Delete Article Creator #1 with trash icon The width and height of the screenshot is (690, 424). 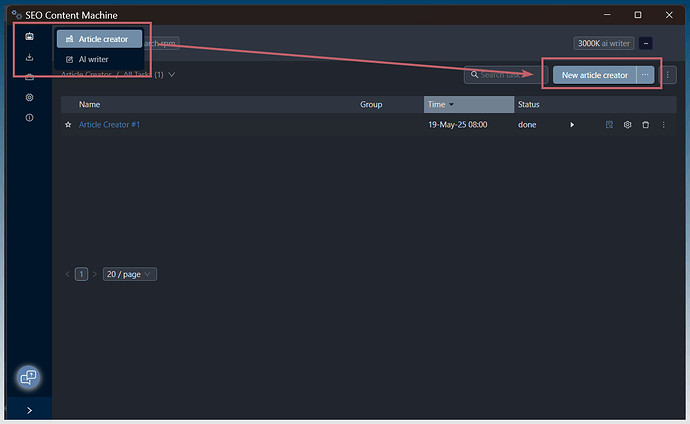pyautogui.click(x=646, y=124)
